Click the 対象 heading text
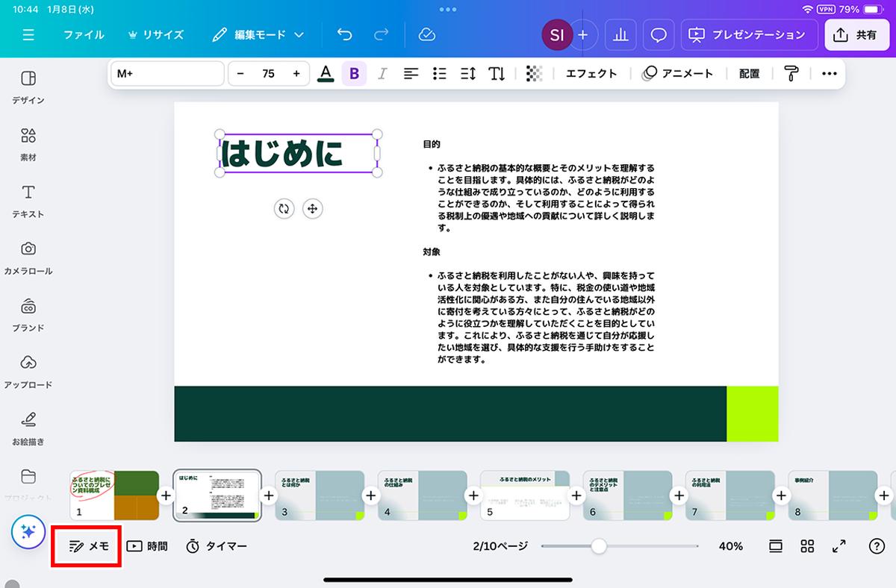The image size is (896, 588). 432,252
